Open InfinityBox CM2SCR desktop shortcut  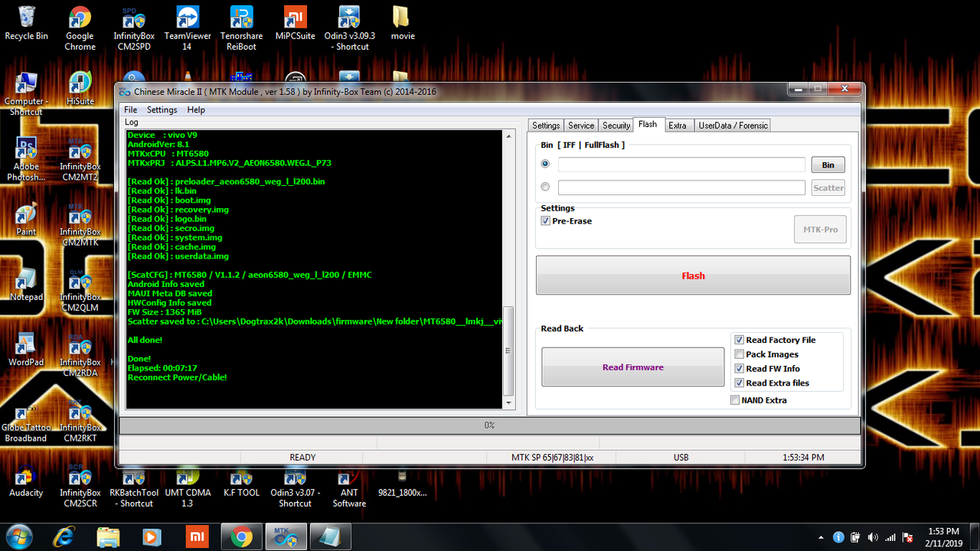point(80,486)
